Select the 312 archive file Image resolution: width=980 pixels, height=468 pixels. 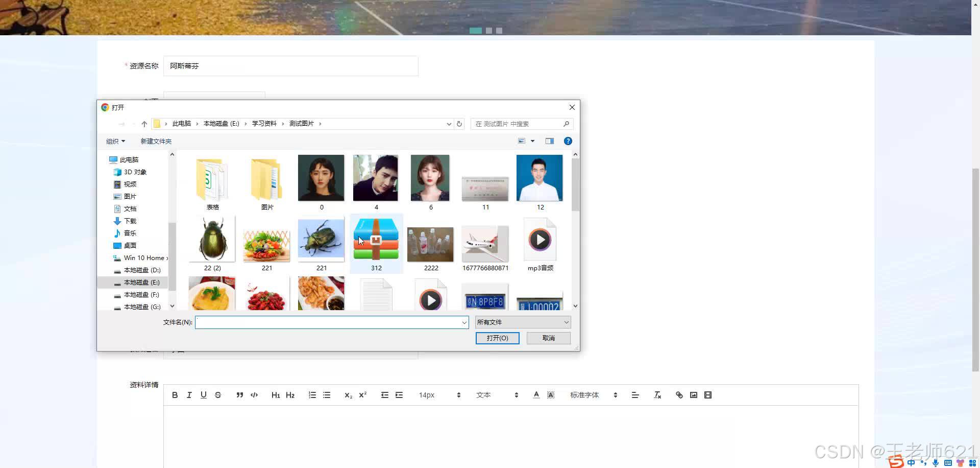click(376, 244)
